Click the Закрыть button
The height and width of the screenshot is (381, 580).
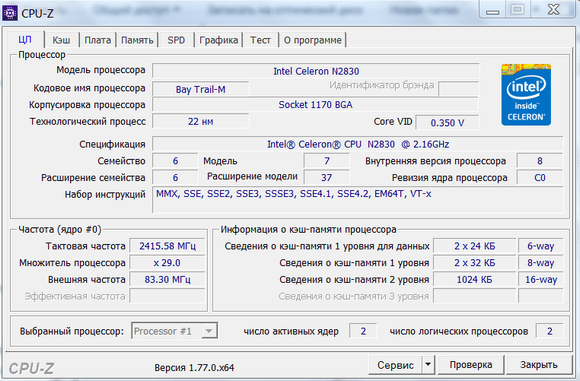[539, 365]
